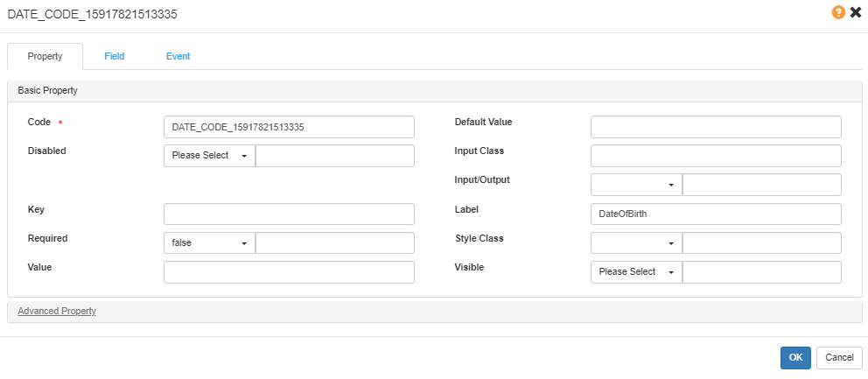Screen dimensions: 868x379
Task: Open the Style Class dropdown
Action: click(x=636, y=243)
